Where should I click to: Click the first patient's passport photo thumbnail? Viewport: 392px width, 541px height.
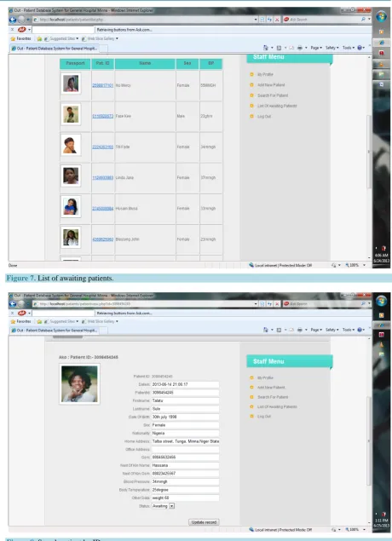tap(71, 83)
